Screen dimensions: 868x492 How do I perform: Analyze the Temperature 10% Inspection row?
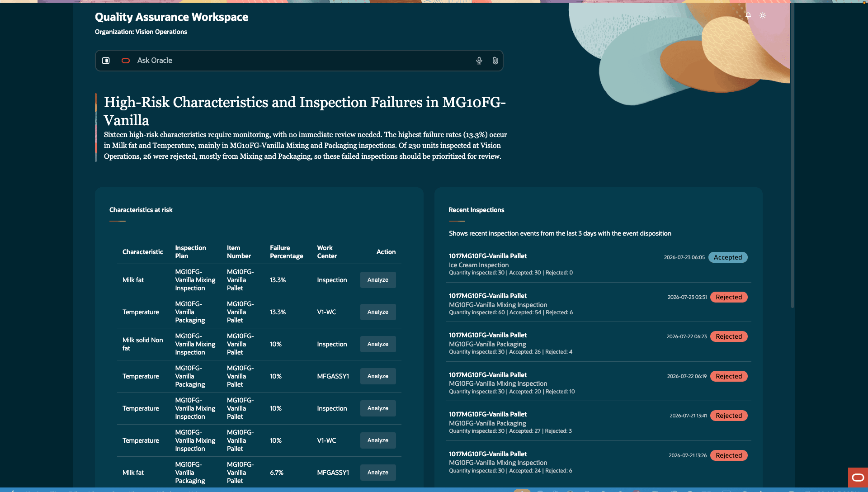(378, 408)
